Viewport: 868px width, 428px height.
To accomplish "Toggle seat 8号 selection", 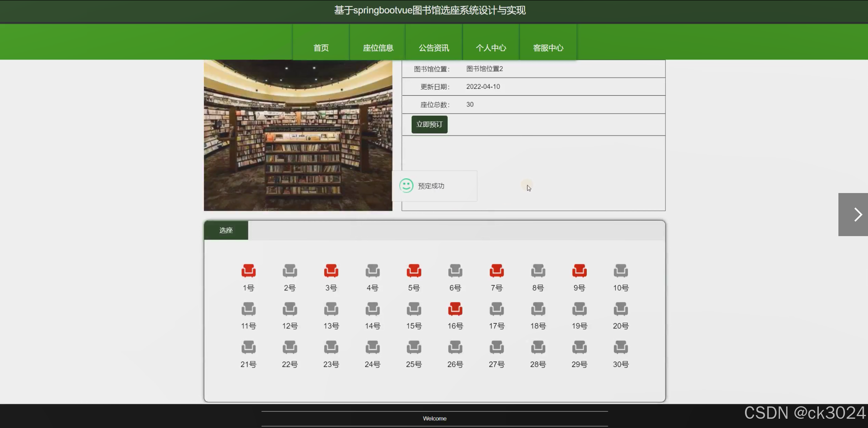I will [x=538, y=271].
